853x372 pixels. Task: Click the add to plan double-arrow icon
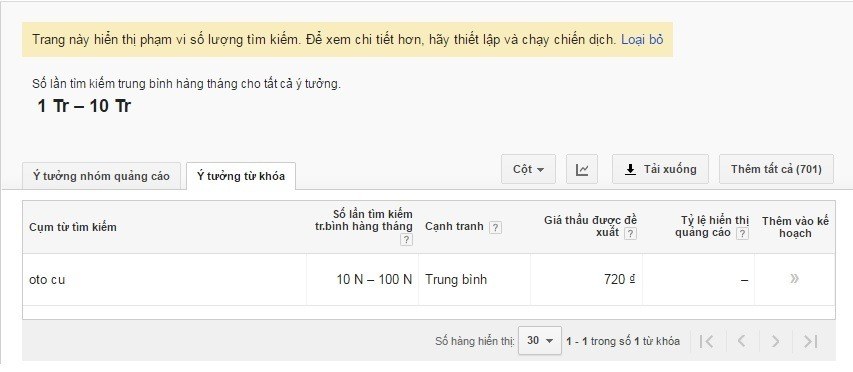click(x=794, y=279)
